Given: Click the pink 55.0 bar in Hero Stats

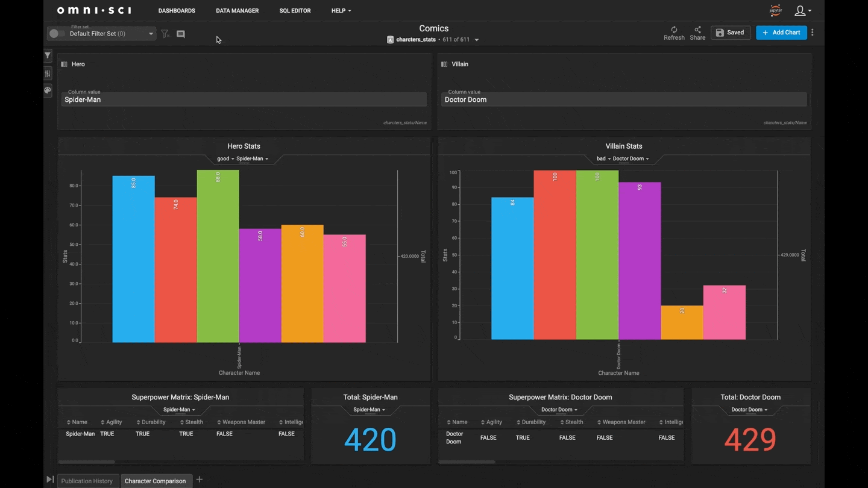Looking at the screenshot, I should pos(344,289).
